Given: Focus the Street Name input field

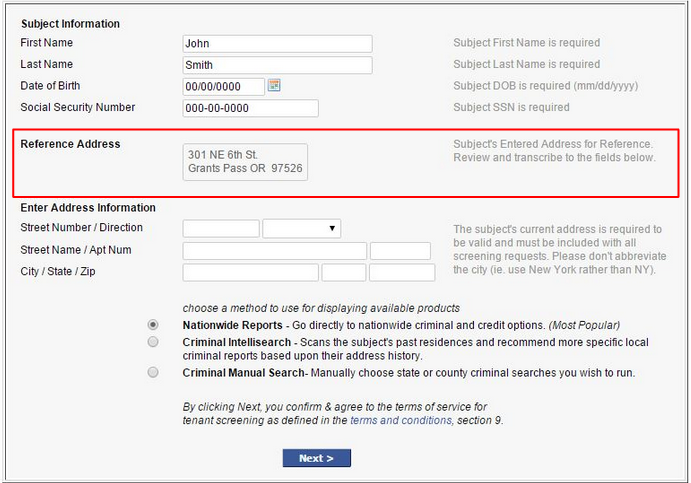Looking at the screenshot, I should point(275,251).
